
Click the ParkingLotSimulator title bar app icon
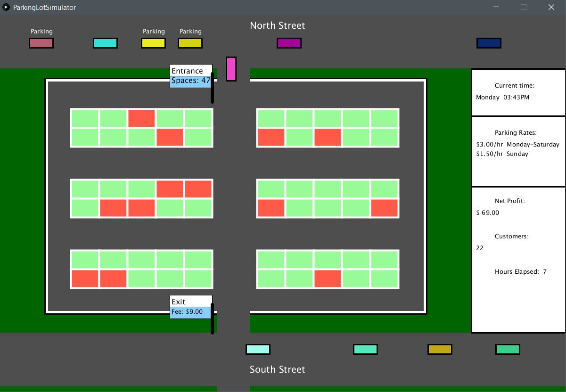(x=7, y=7)
